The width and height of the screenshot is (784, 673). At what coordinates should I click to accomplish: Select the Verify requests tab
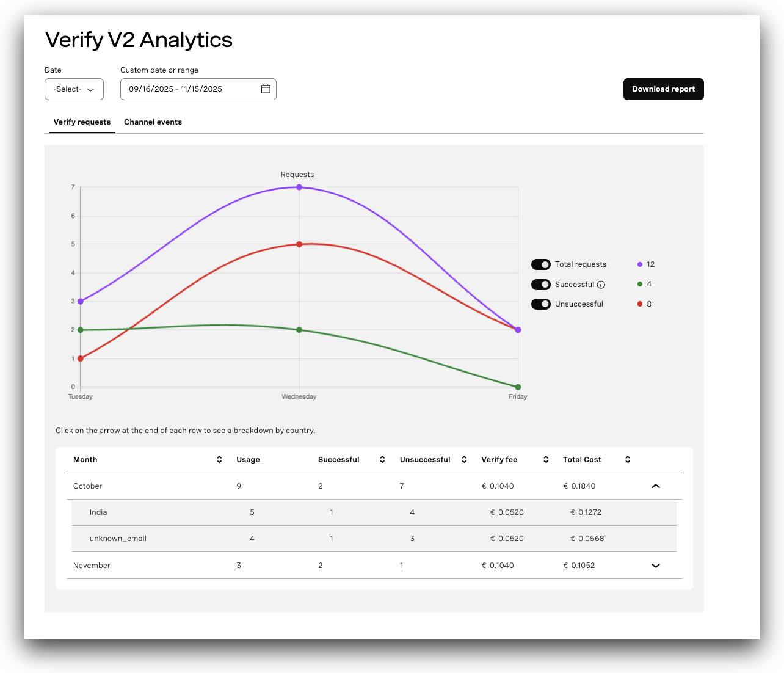click(x=82, y=122)
